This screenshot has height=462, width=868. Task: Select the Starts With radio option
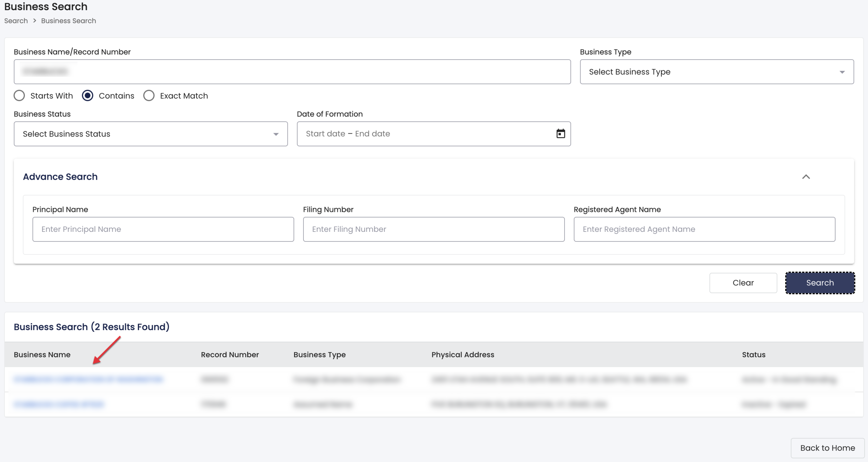pos(19,96)
